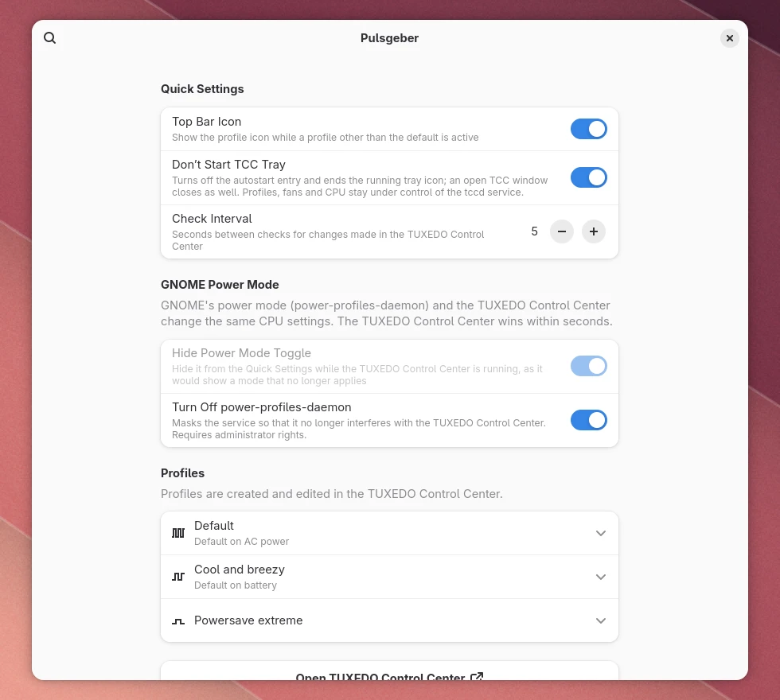The height and width of the screenshot is (700, 780).
Task: Expand the Cool and breezy profile
Action: pyautogui.click(x=389, y=577)
